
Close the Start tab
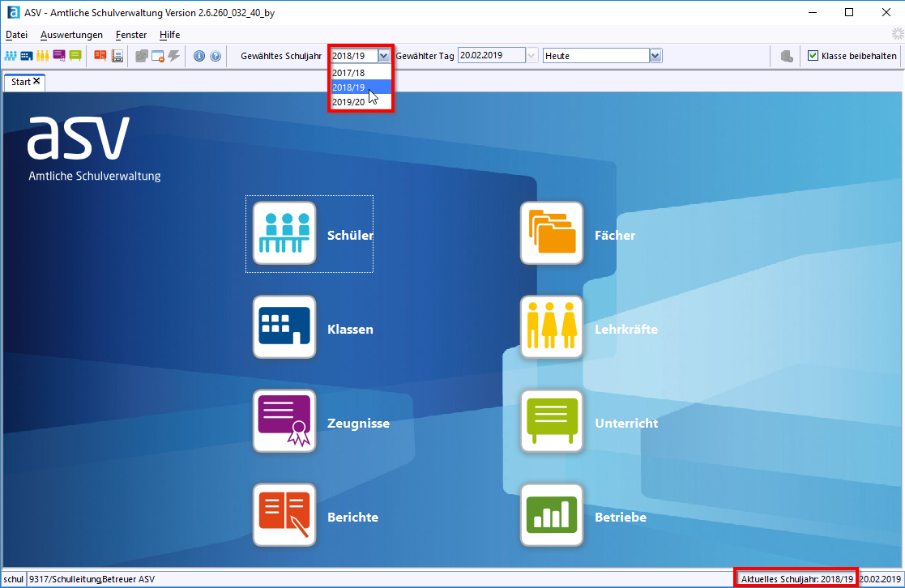[x=36, y=82]
